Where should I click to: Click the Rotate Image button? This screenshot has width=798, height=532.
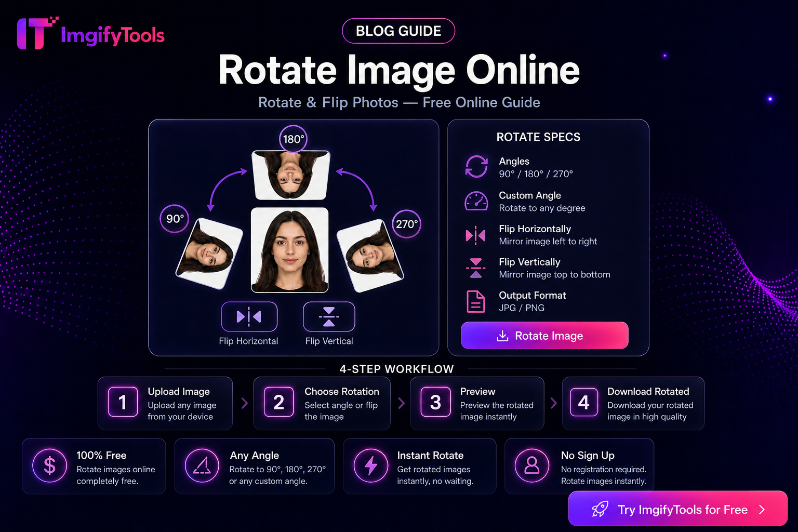pyautogui.click(x=544, y=336)
